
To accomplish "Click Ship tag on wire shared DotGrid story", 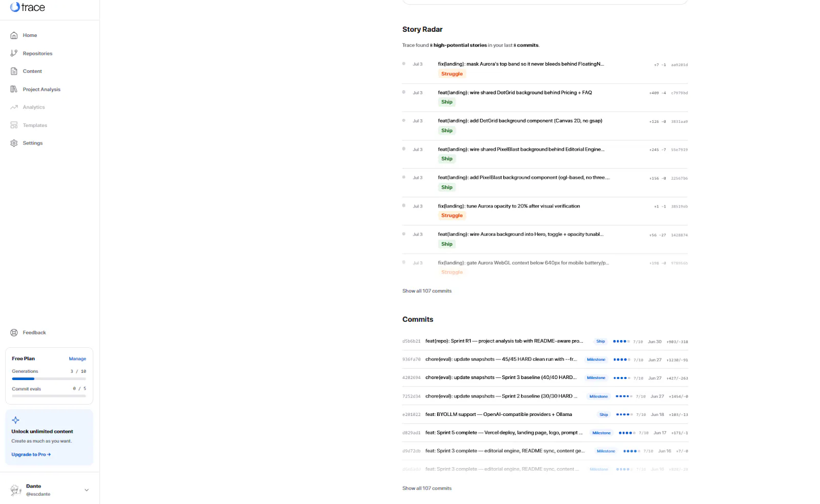I will pyautogui.click(x=447, y=102).
